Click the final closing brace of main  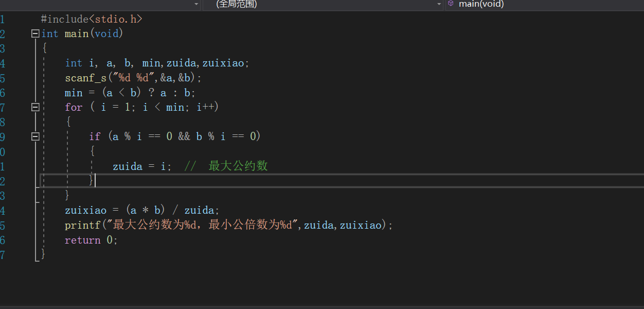(x=43, y=254)
